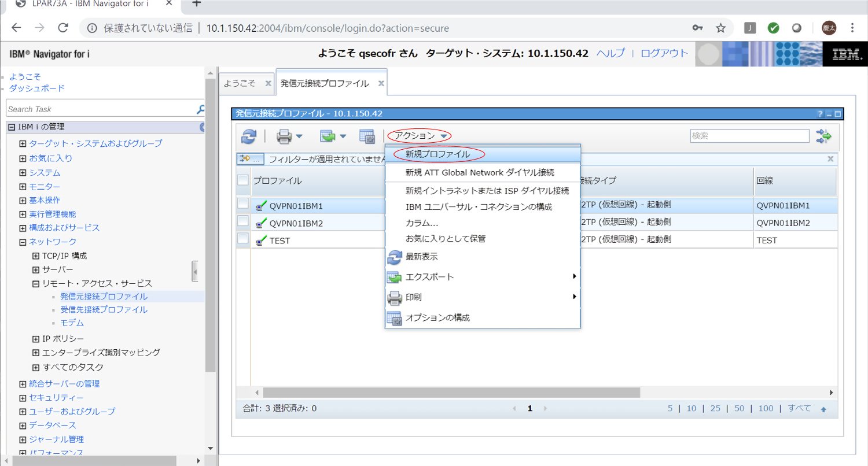
Task: Select 新規 ATT Global Network ダイヤル接続
Action: click(x=483, y=172)
